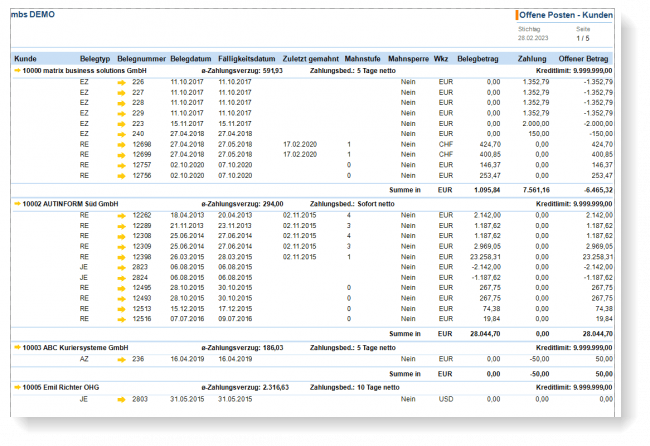Click the yellow arrow for document 12262

pos(123,215)
